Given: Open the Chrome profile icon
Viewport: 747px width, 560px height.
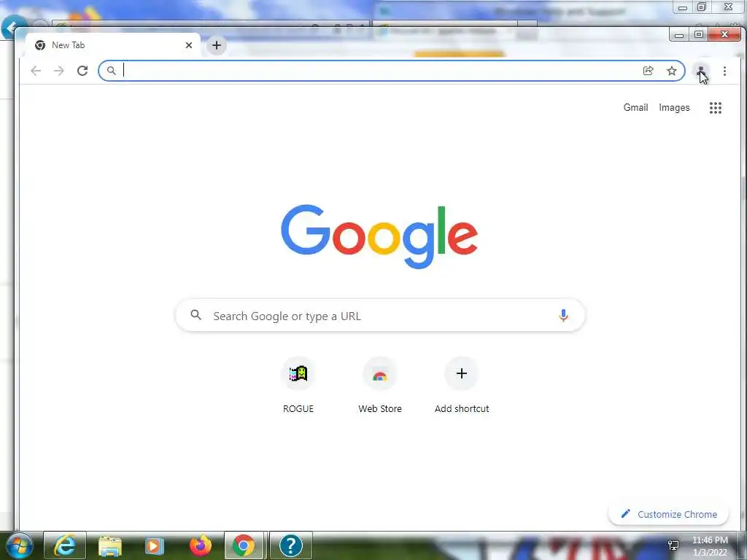Looking at the screenshot, I should pos(701,71).
